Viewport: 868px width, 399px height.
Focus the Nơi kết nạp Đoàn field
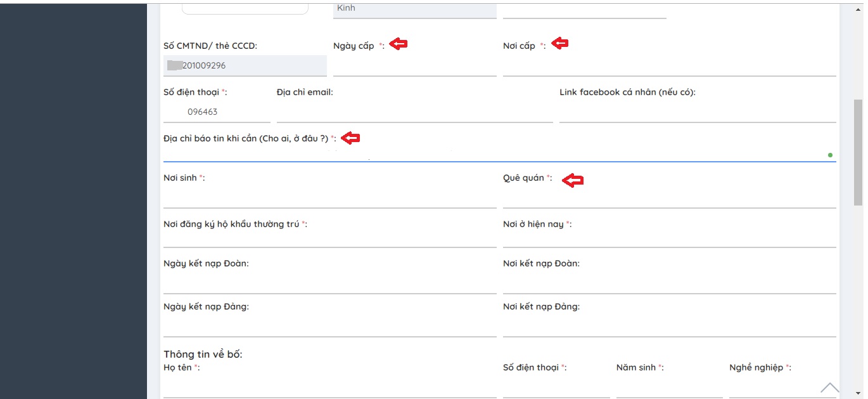point(669,284)
